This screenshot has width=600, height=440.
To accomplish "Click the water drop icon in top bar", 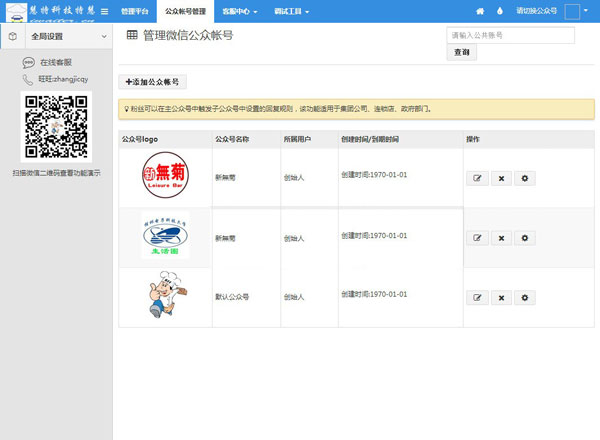I will point(500,11).
